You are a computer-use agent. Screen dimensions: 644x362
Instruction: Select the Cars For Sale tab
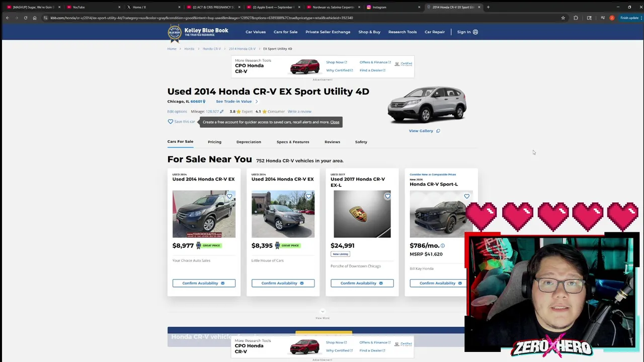tap(180, 142)
